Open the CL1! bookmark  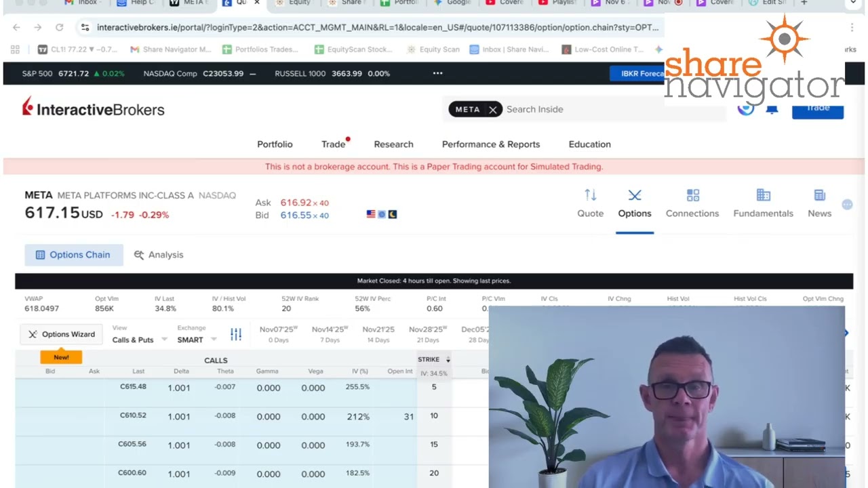pos(77,49)
